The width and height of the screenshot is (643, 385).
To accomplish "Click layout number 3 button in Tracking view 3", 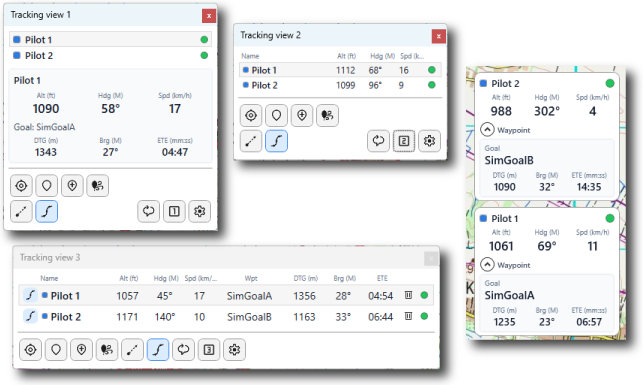I will [x=209, y=350].
